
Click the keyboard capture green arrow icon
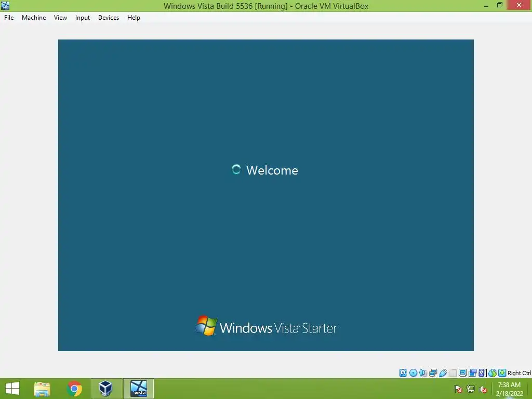pos(502,373)
